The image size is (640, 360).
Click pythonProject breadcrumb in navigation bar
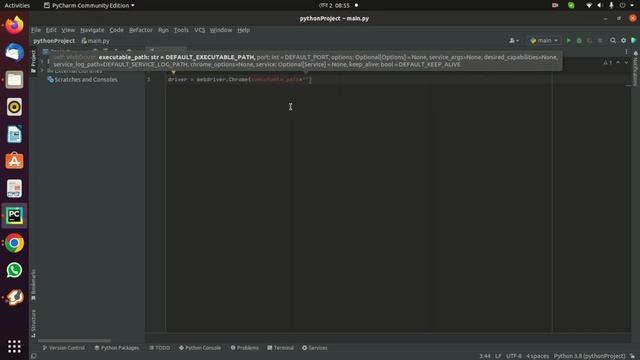(x=54, y=41)
